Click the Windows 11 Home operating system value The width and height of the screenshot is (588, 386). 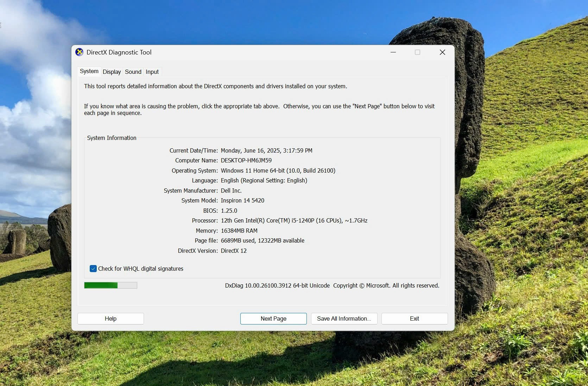coord(278,171)
